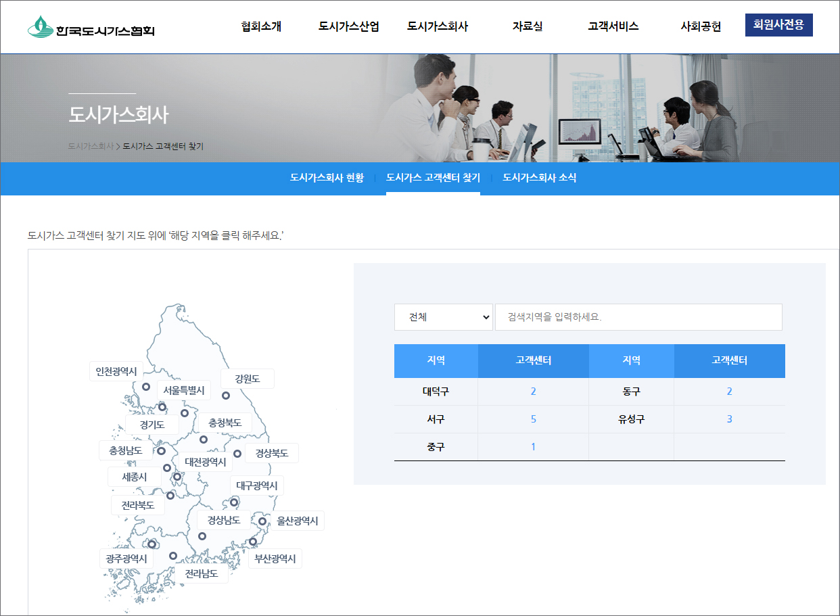The height and width of the screenshot is (616, 840).
Task: Select 전라남도 label on the map
Action: click(202, 573)
